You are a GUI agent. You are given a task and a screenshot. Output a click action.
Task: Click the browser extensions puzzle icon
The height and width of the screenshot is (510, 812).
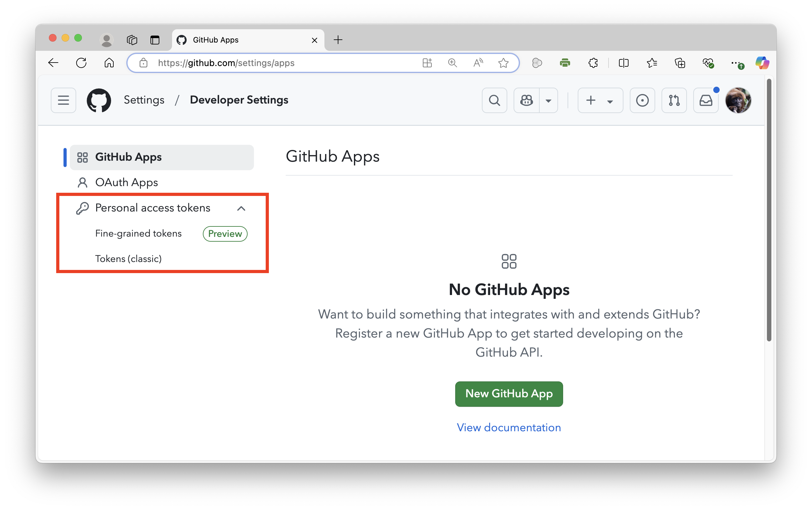(593, 63)
